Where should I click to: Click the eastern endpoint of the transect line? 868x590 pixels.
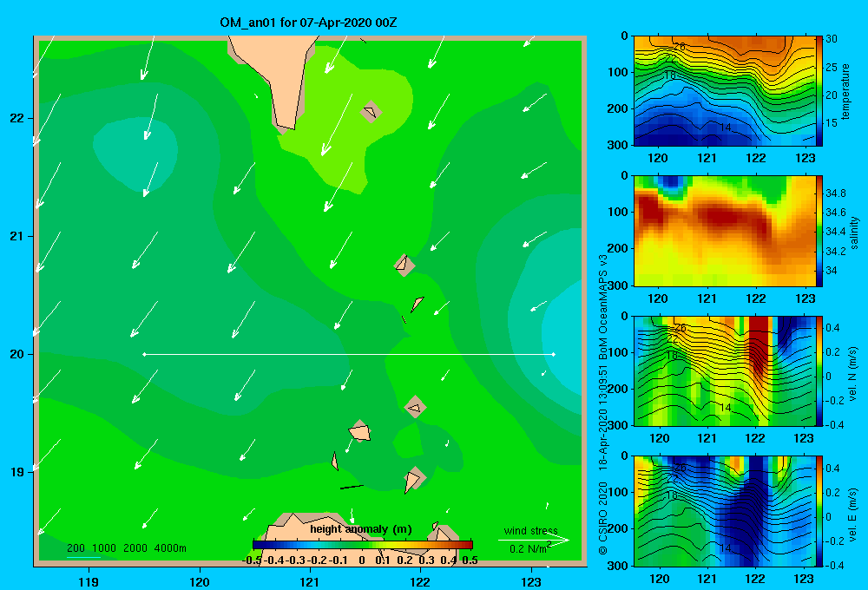[x=554, y=354]
